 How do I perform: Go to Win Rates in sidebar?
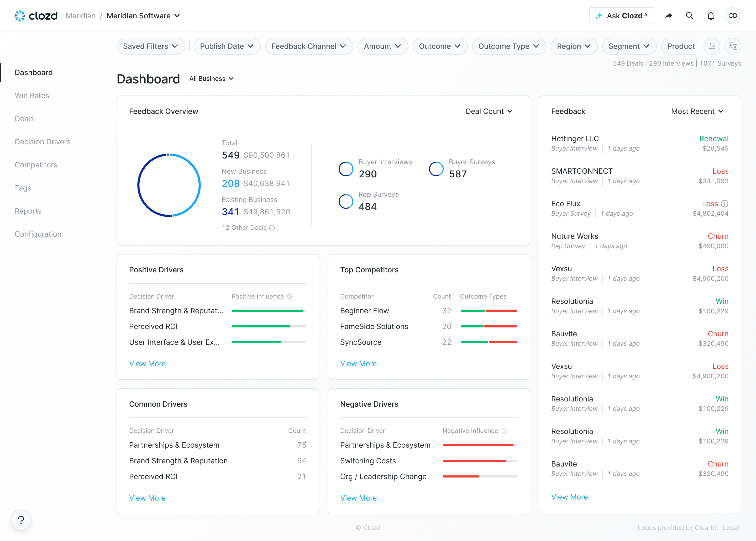[32, 96]
